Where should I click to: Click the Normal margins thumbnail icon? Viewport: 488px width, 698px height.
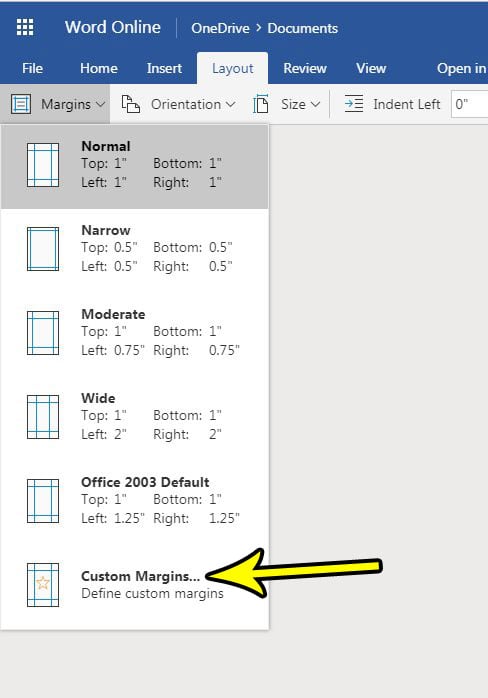43,165
